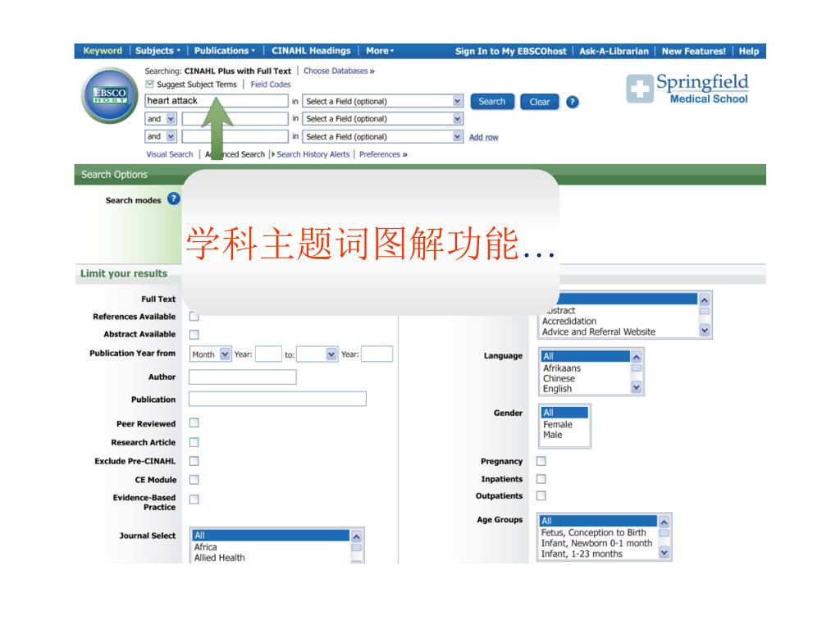Open CINAHL Headings
Viewport: 840px width, 630px height.
(x=311, y=51)
